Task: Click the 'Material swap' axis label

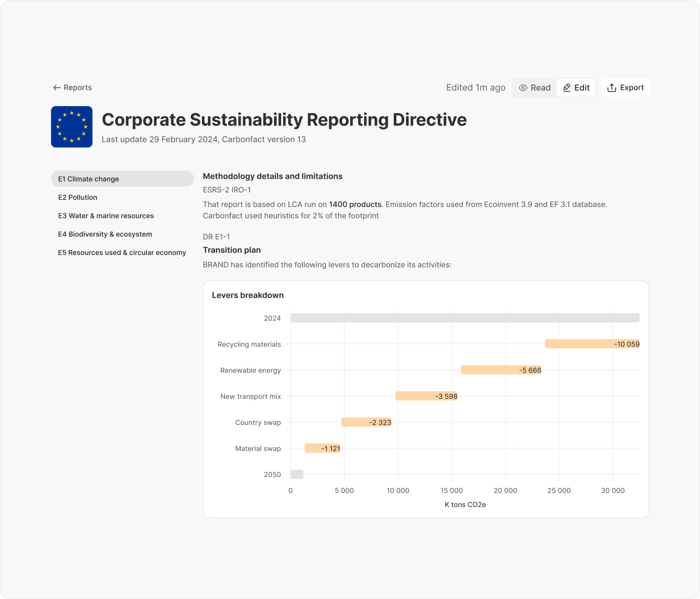Action: pos(258,449)
